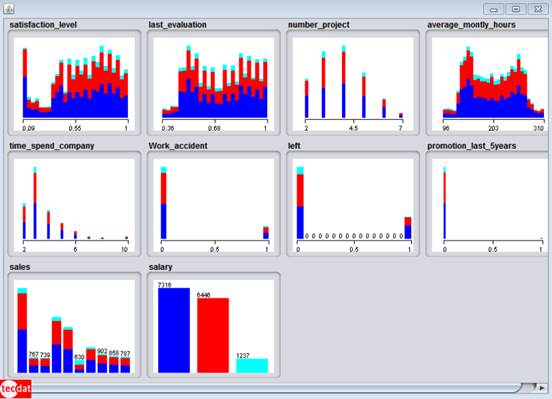The image size is (552, 399).
Task: Click the salary title label
Action: (x=161, y=267)
